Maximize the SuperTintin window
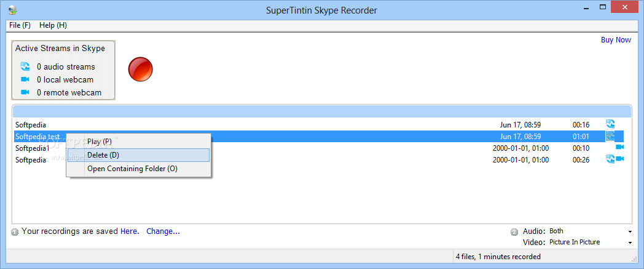Image resolution: width=644 pixels, height=269 pixels. 603,7
